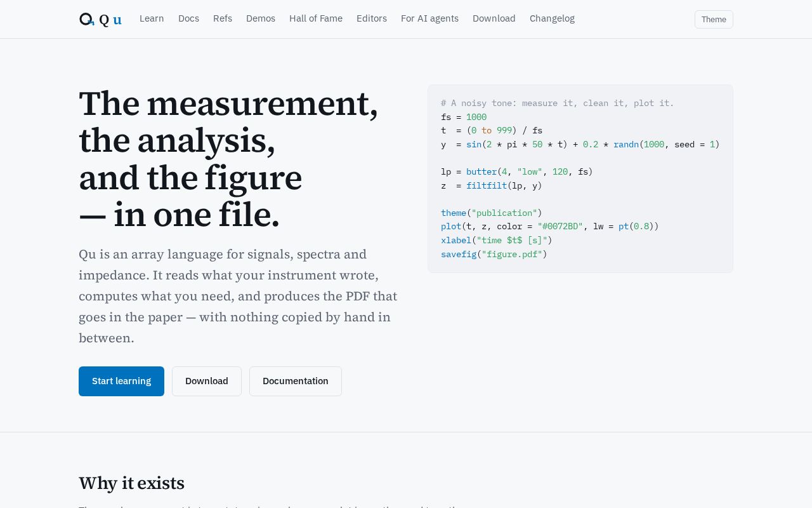This screenshot has width=812, height=508.
Task: Toggle the Theme button
Action: coord(714,19)
